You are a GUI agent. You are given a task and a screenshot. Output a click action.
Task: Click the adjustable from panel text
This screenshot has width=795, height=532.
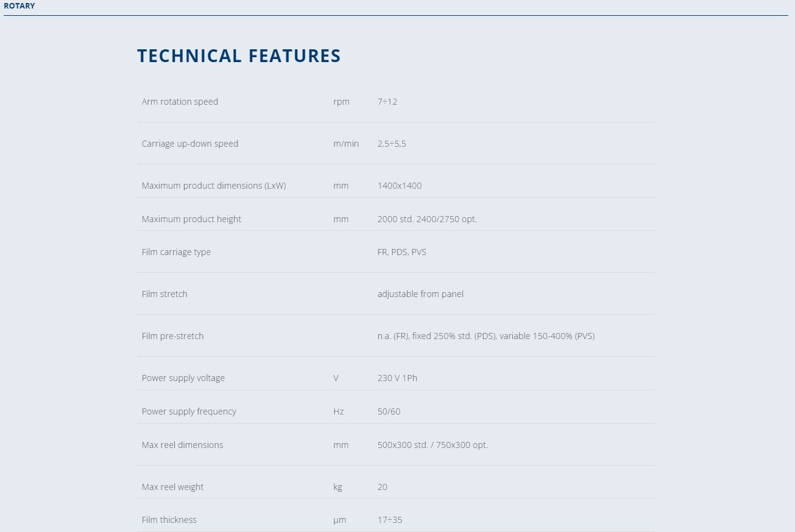pos(420,294)
